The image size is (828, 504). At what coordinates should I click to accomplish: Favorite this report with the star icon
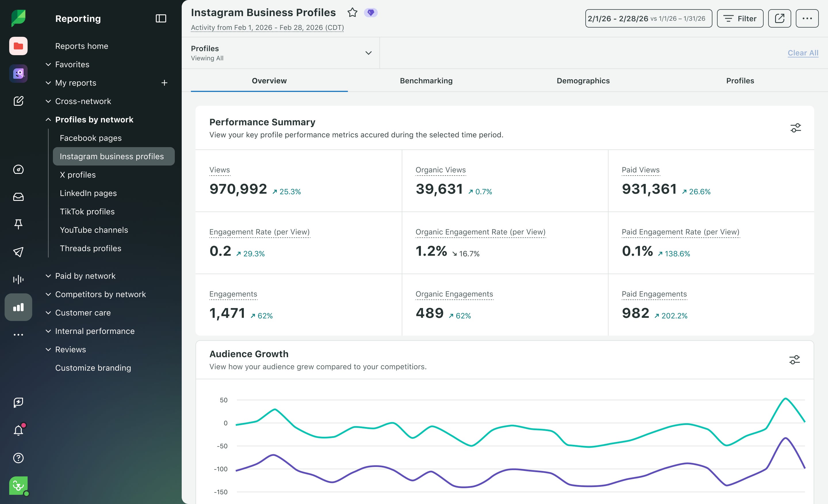click(x=352, y=12)
